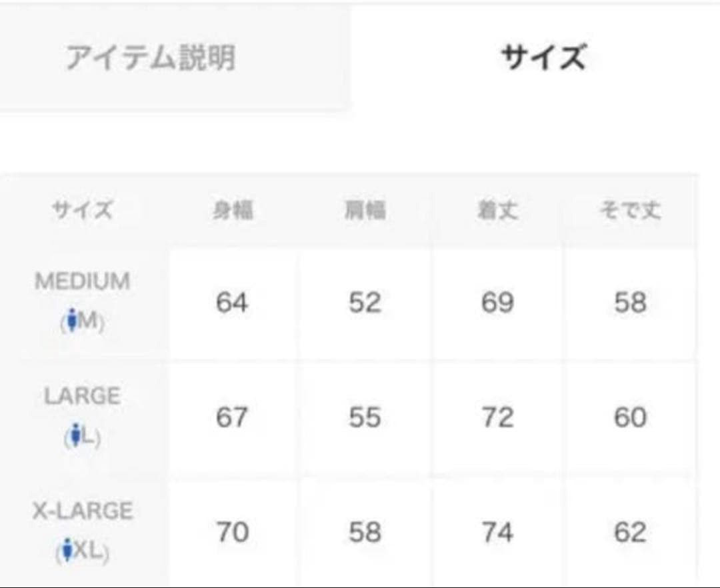Click the 身幅 column header
720x588 pixels.
click(x=232, y=211)
